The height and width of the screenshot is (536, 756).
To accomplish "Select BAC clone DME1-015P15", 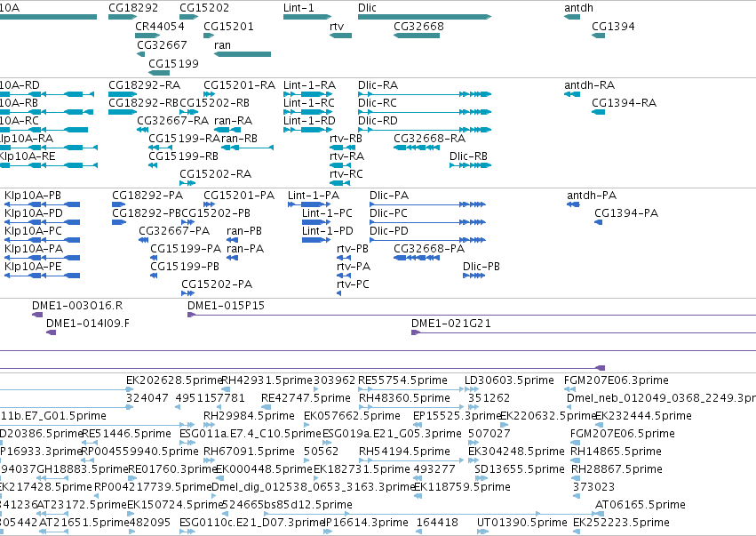I will 226,306.
